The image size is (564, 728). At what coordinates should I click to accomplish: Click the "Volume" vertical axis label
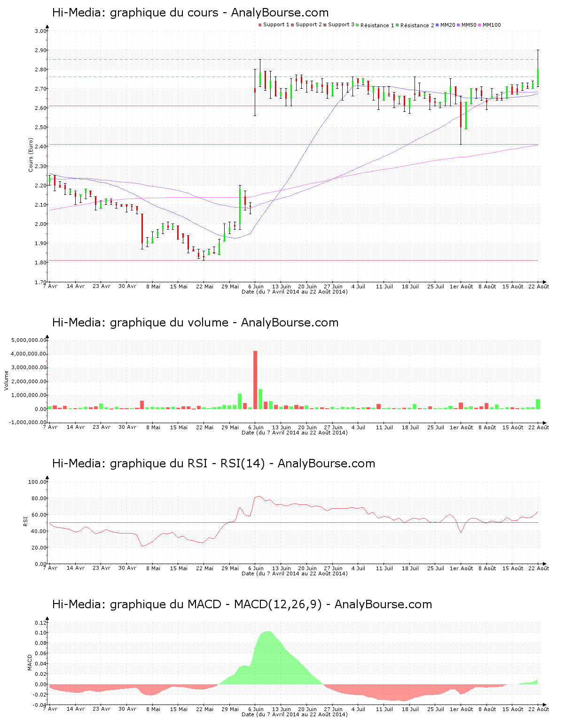click(7, 380)
